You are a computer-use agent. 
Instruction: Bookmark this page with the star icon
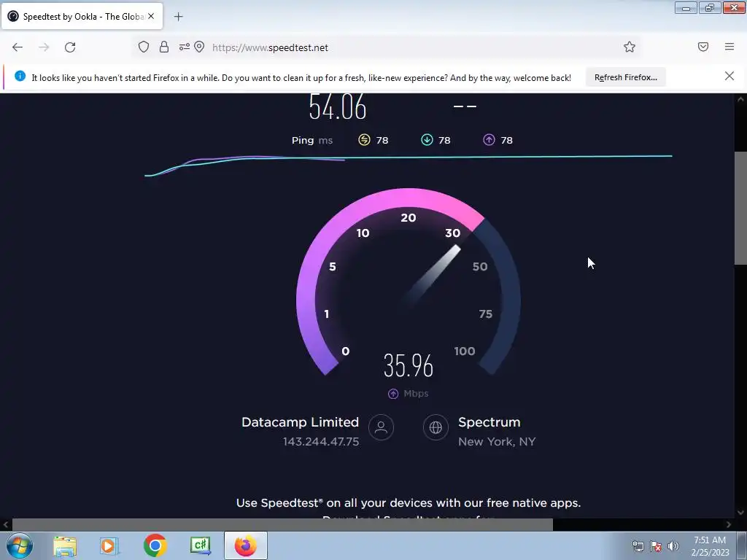point(630,47)
